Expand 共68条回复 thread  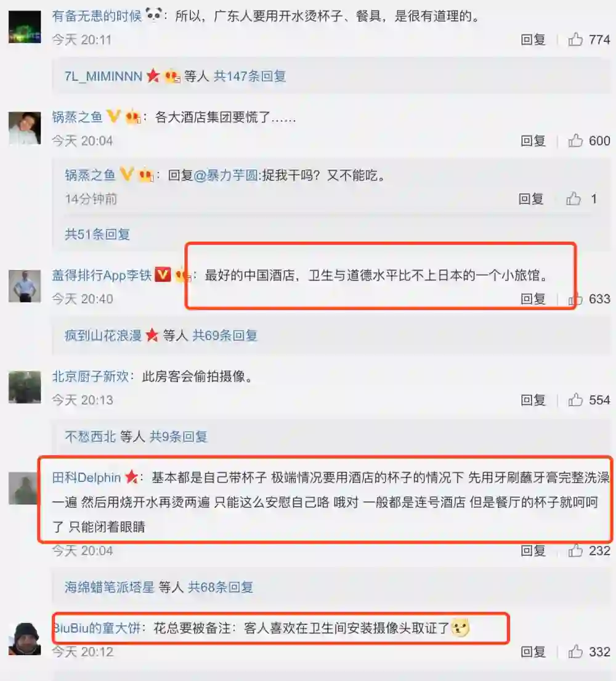pyautogui.click(x=221, y=587)
